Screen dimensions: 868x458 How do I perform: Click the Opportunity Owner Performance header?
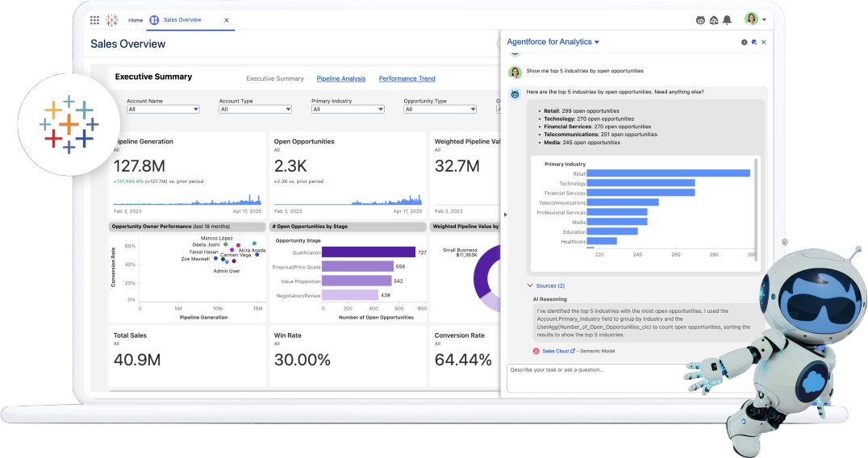pos(170,227)
